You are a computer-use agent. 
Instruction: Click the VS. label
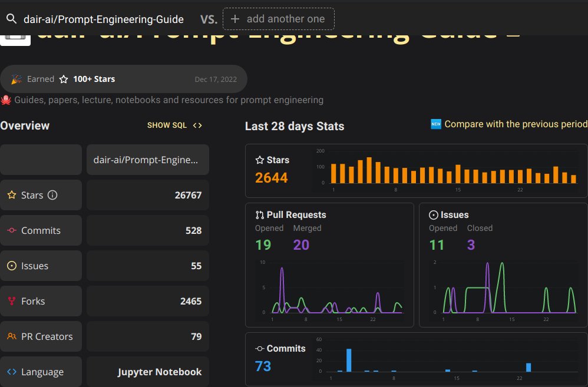click(x=209, y=19)
